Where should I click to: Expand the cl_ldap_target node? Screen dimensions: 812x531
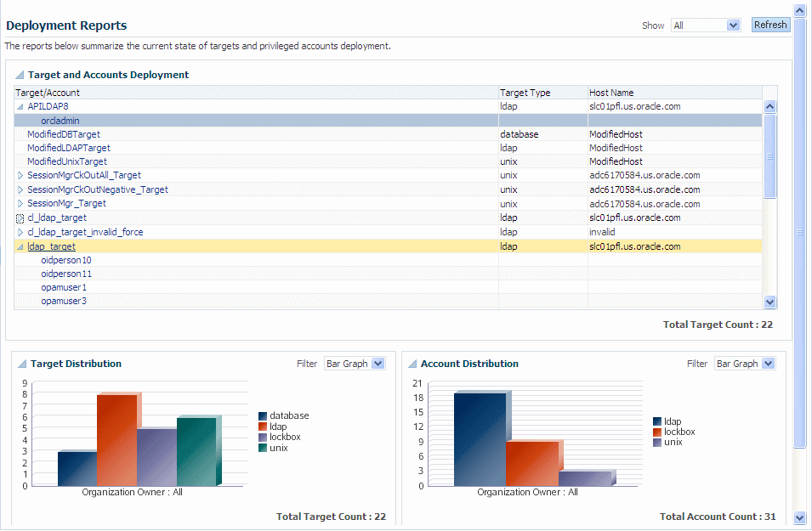[x=20, y=218]
